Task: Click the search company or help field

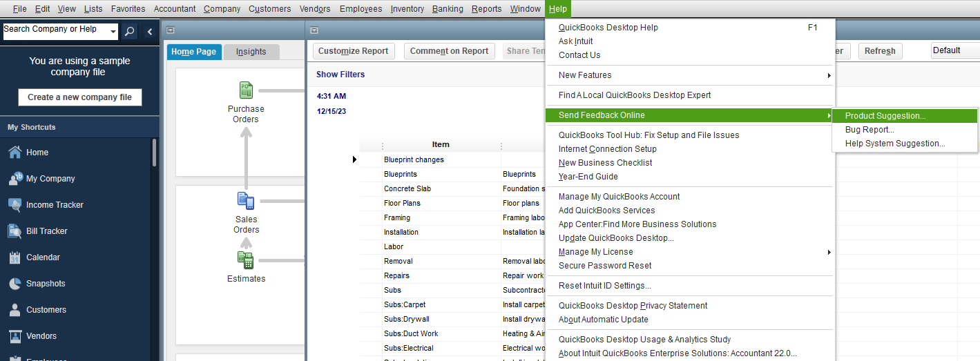Action: [x=55, y=30]
